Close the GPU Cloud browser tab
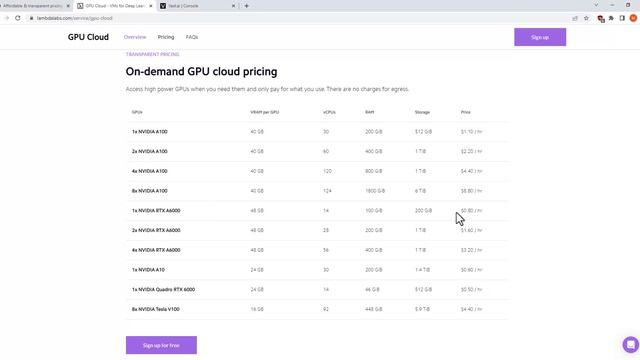Screen dimensions: 640x360 [151, 6]
